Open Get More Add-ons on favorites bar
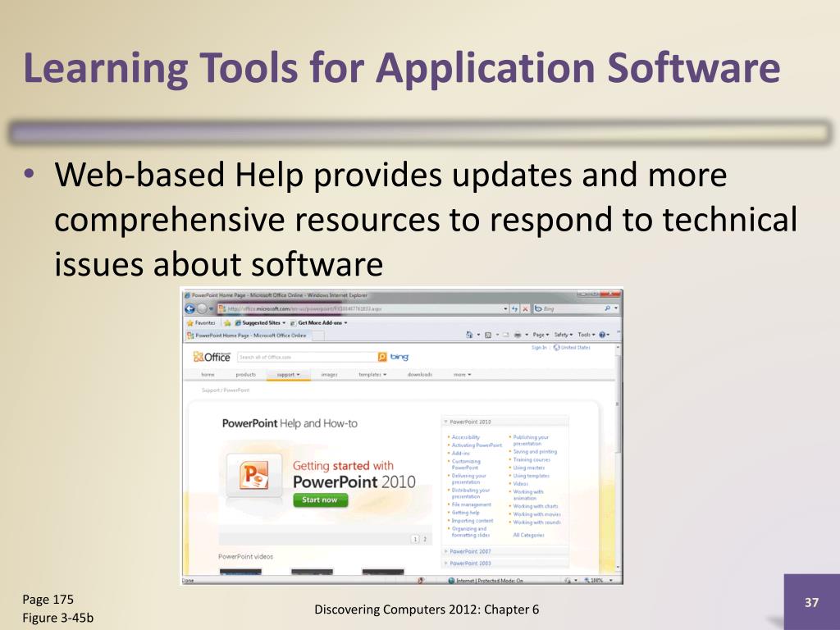The height and width of the screenshot is (630, 840). (x=319, y=323)
